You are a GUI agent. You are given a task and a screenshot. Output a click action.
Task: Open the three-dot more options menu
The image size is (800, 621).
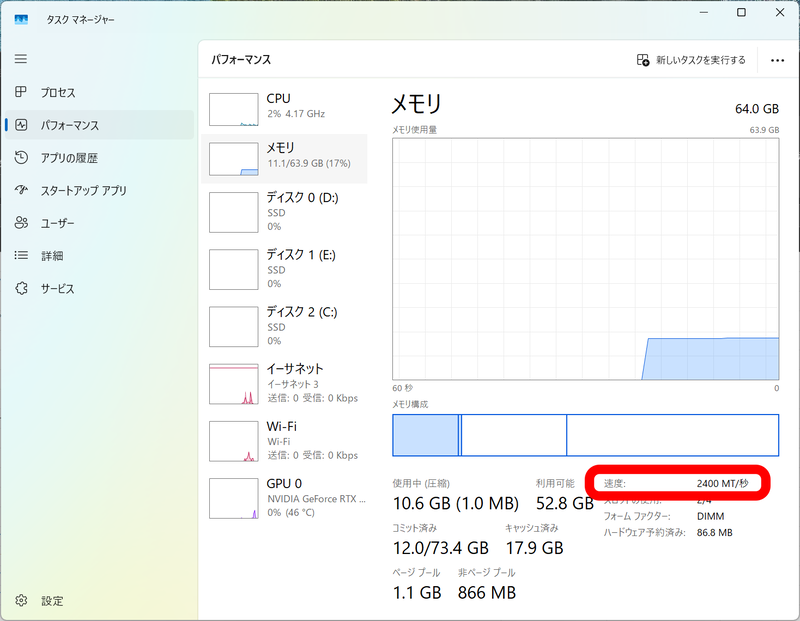tap(777, 60)
